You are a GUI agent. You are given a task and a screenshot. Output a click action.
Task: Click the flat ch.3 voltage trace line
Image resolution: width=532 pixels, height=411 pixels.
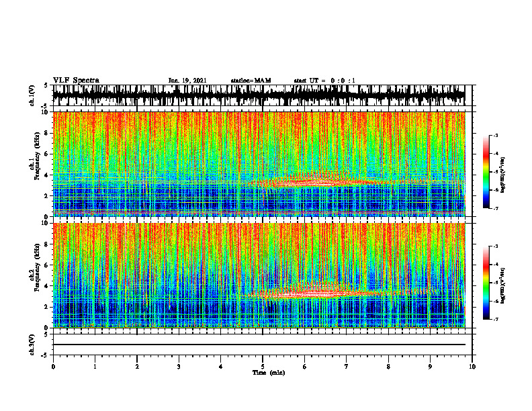click(259, 345)
